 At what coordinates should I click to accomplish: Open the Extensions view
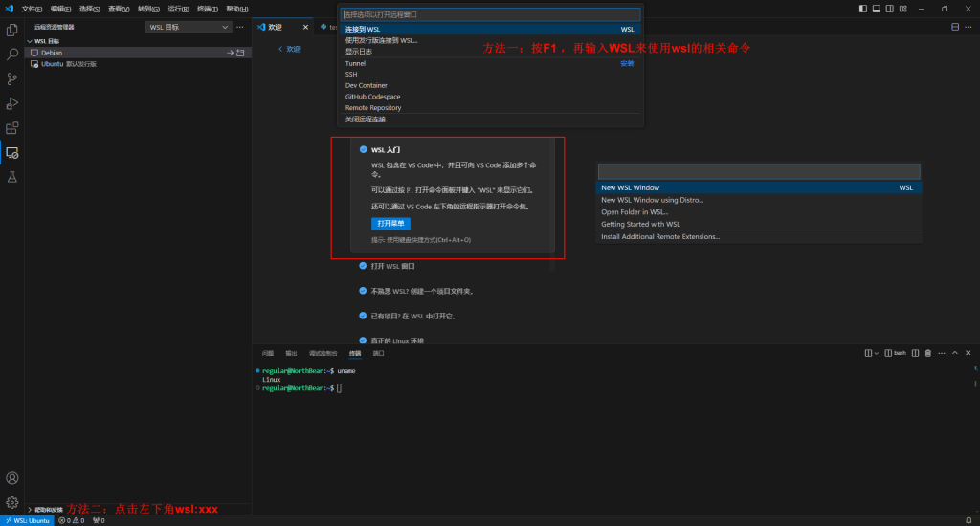[x=12, y=128]
